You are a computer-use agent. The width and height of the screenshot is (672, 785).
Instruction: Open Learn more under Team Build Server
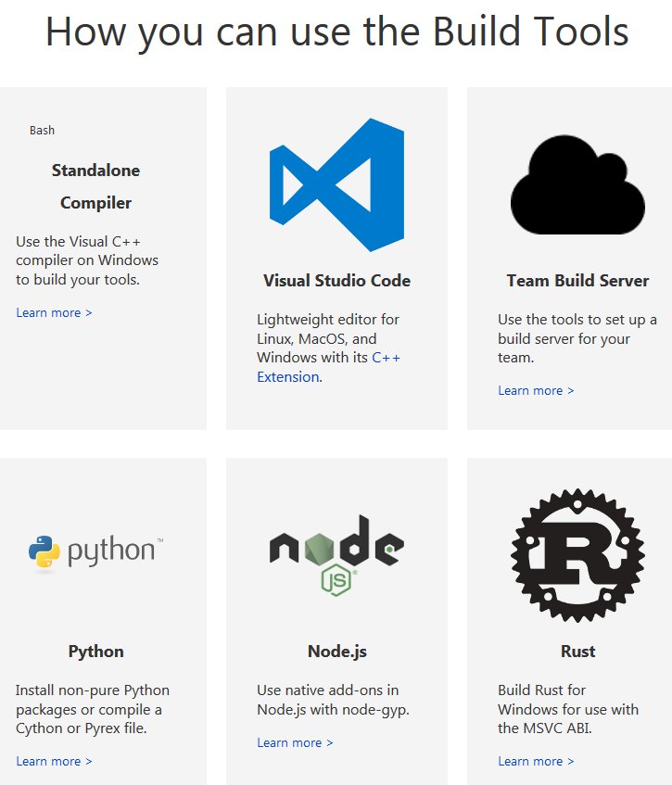pos(536,390)
